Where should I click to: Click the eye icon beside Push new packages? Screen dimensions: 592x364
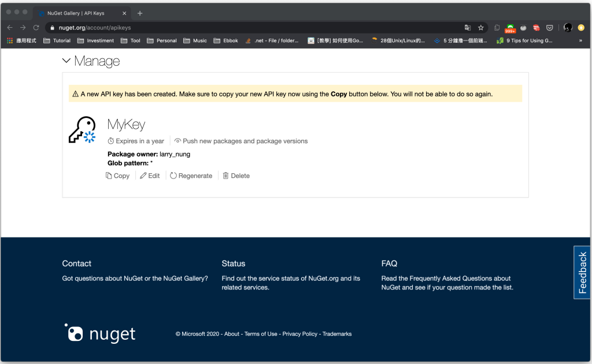click(177, 141)
